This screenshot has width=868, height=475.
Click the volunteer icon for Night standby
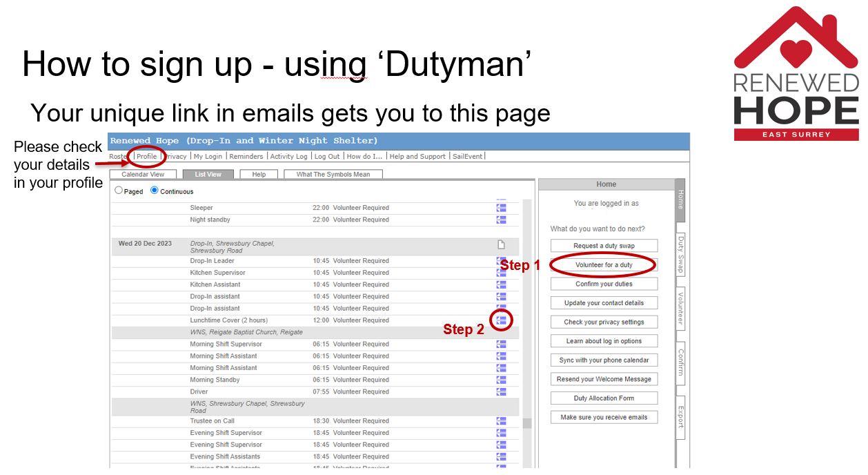pos(502,220)
